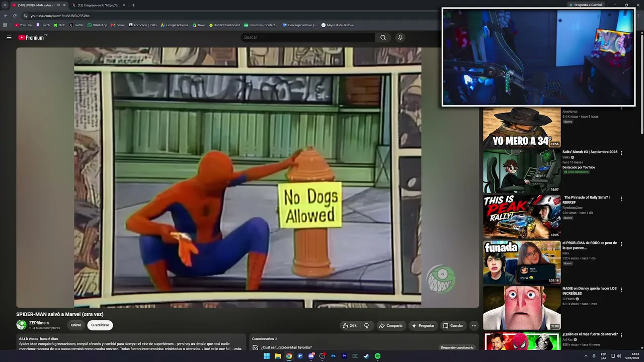The image size is (644, 362).
Task: Open options for Pinnacle of Rally Sims video
Action: (621, 199)
